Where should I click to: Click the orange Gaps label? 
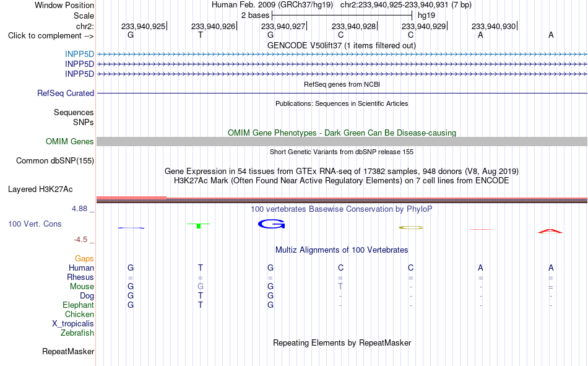(84, 259)
